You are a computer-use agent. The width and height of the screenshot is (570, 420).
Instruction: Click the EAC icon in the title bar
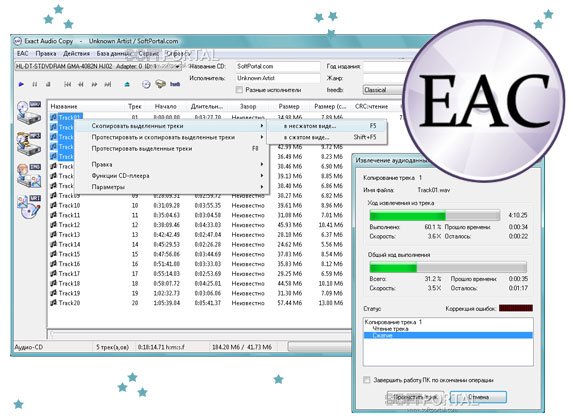(18, 41)
